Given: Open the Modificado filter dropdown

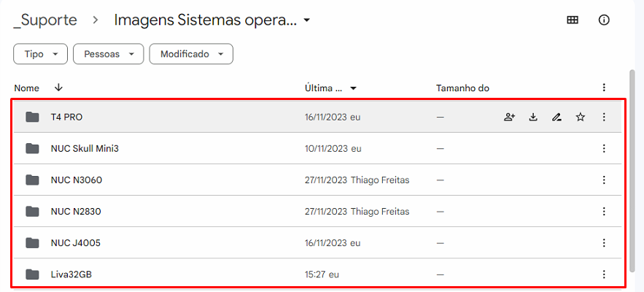Looking at the screenshot, I should (191, 54).
